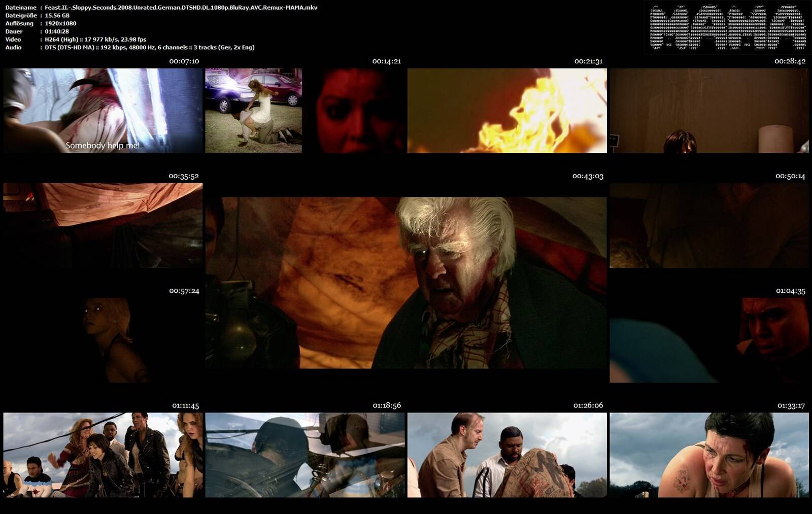The image size is (812, 514).
Task: Open the large old man frame at 00:43:03
Action: pyautogui.click(x=406, y=283)
